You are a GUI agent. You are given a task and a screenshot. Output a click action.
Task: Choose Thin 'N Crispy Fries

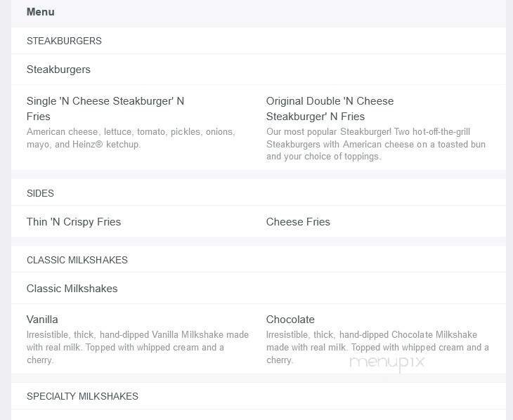74,222
